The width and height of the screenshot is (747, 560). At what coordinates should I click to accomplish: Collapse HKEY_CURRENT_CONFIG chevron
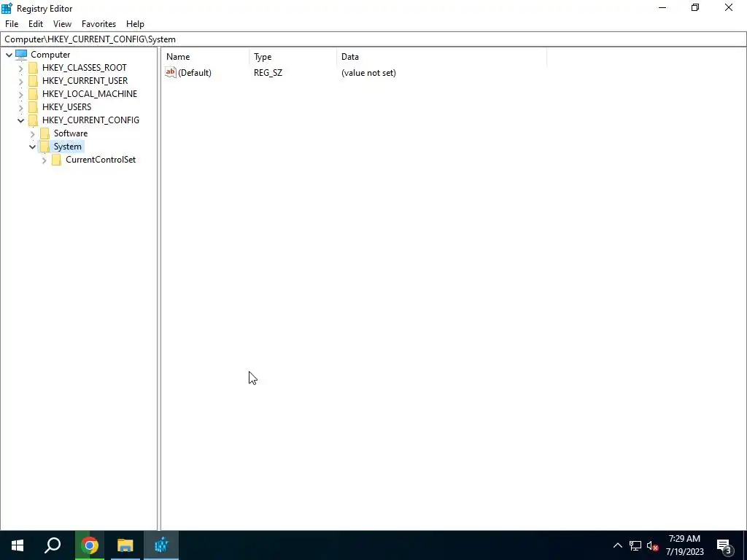(x=20, y=120)
